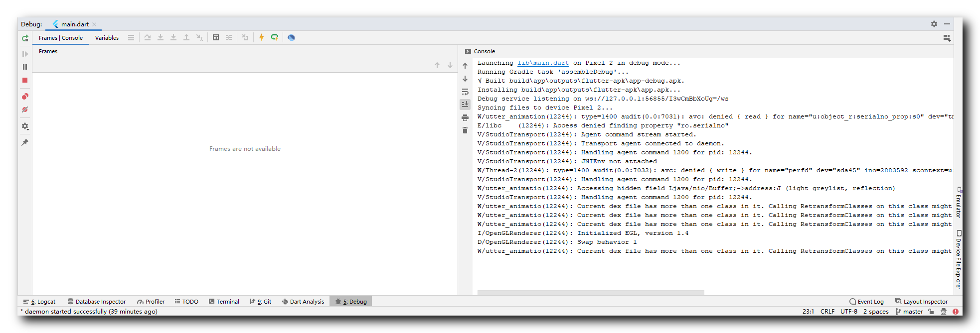980x333 pixels.
Task: Change the CRLF line separator
Action: coord(827,312)
